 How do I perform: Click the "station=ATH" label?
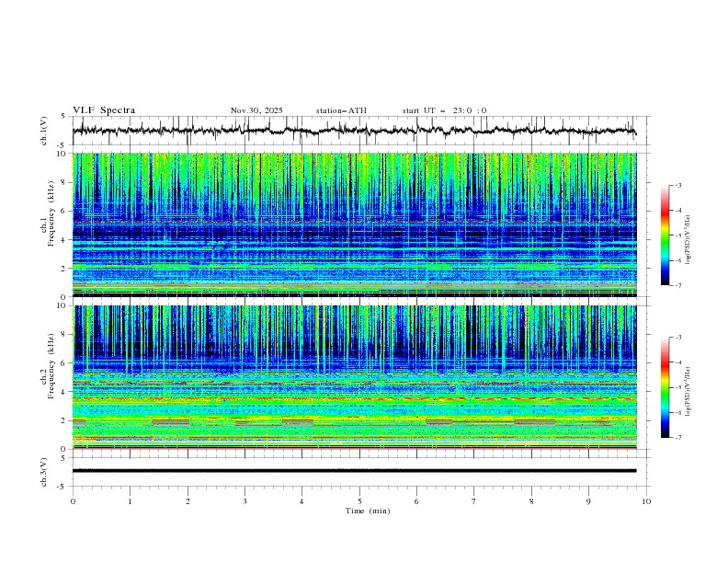(341, 110)
